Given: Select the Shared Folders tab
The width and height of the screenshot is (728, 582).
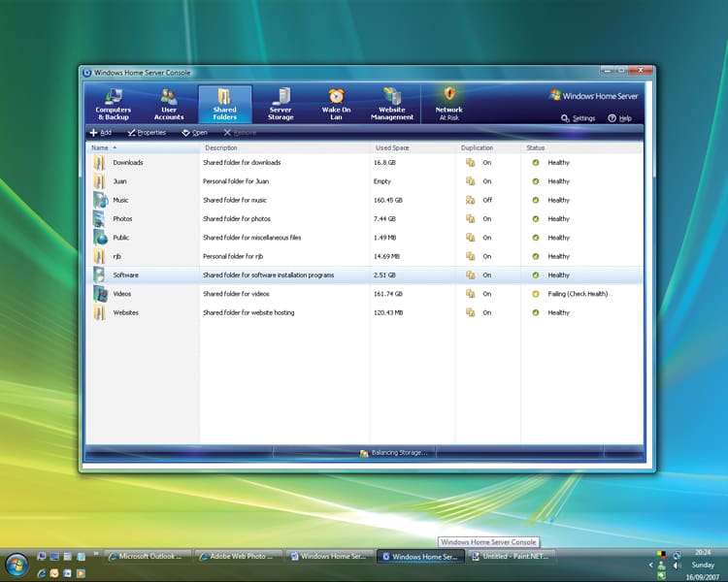Looking at the screenshot, I should coord(225,105).
